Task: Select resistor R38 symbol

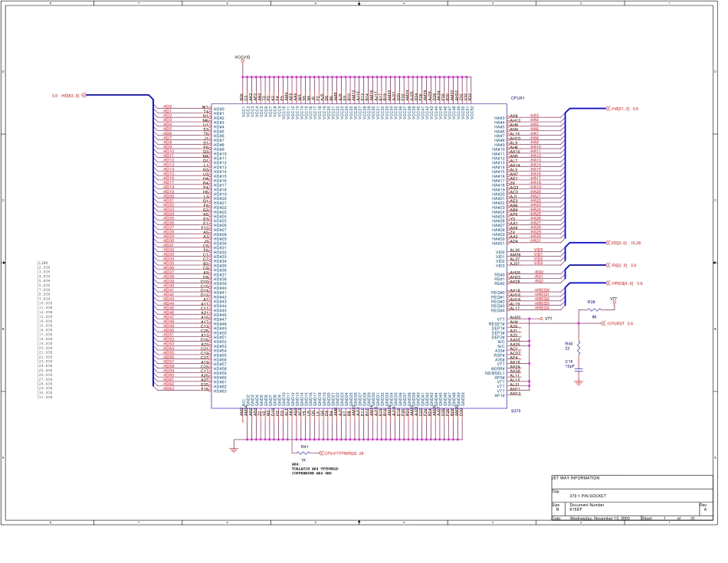Action: coord(594,309)
